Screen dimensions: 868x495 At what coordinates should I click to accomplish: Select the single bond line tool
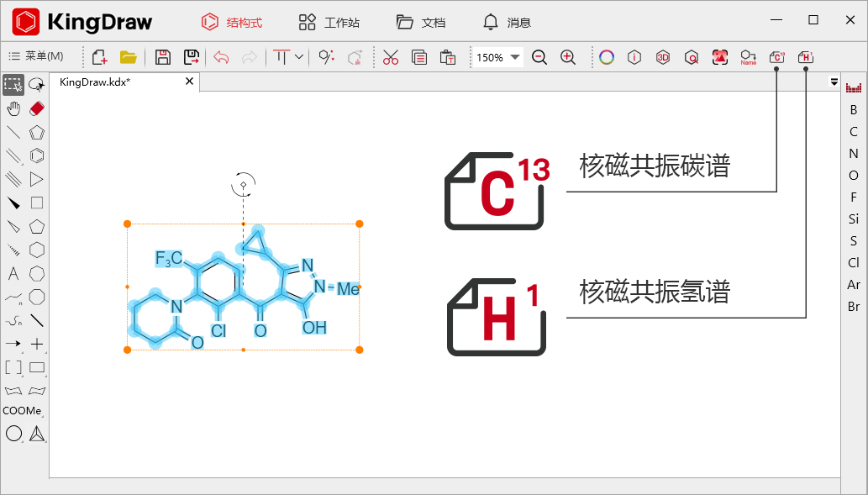[13, 132]
